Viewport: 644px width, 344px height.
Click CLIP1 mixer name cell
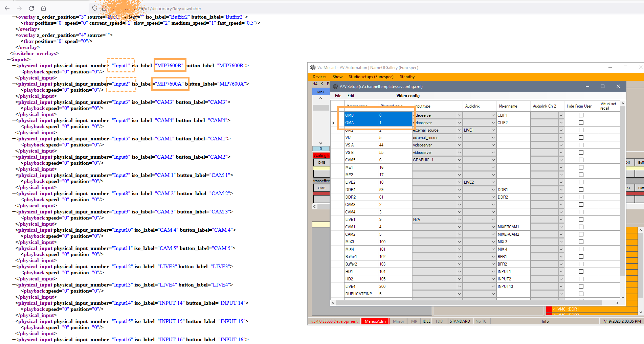[513, 115]
